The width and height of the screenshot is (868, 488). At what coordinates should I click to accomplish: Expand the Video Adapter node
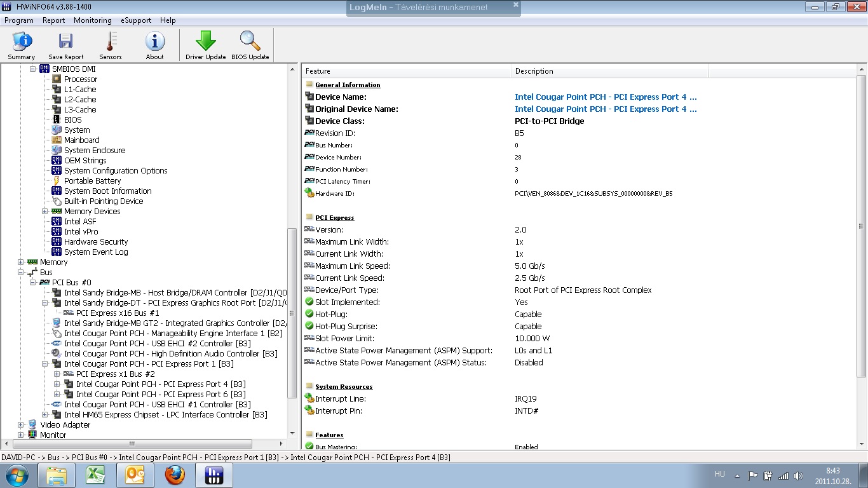click(x=21, y=424)
